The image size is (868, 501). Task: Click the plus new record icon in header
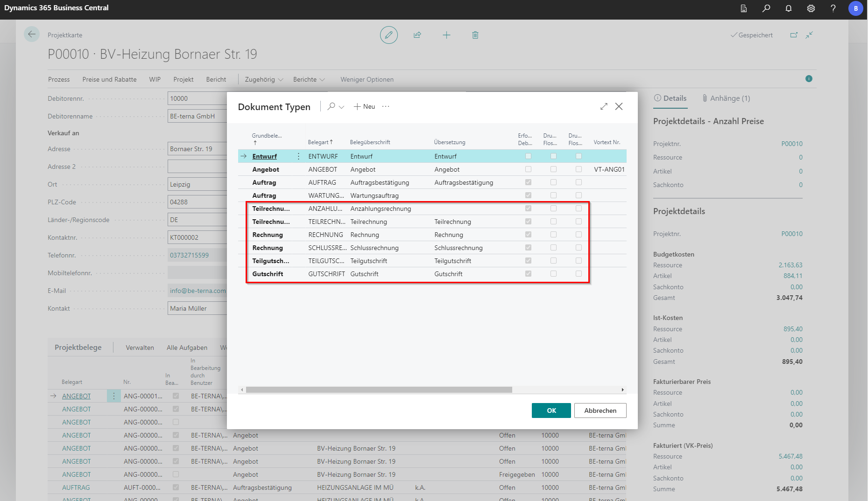(x=446, y=35)
